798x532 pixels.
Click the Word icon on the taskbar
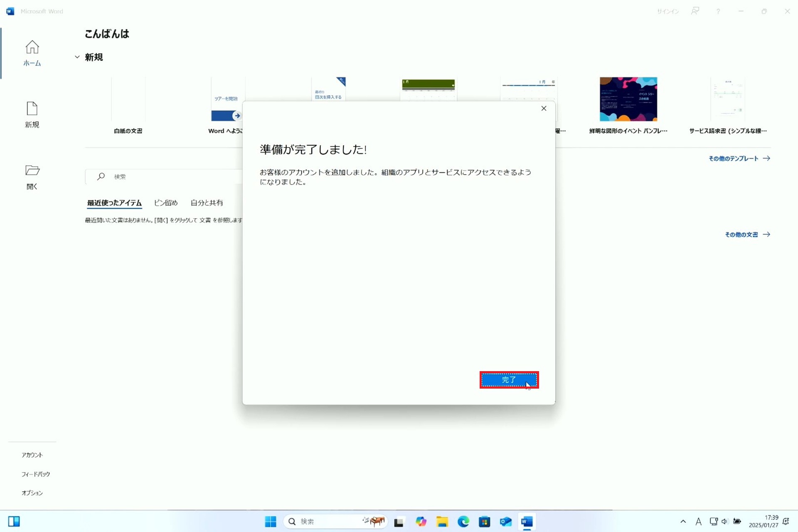pyautogui.click(x=527, y=522)
